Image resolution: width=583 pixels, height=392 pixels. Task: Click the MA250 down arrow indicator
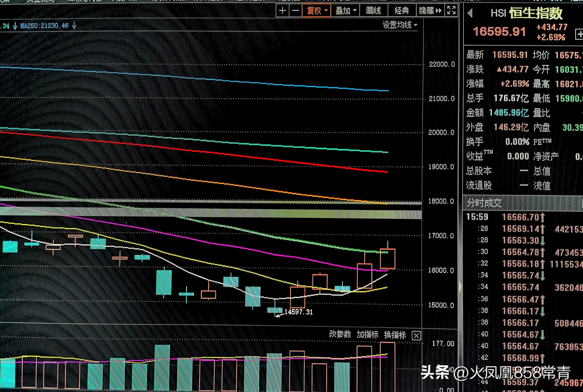[74, 26]
